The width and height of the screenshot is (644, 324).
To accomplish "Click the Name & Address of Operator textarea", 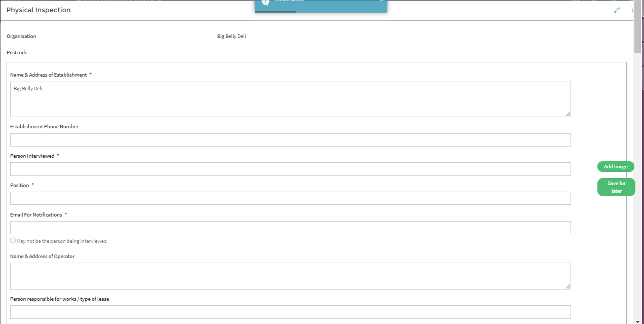I will 290,276.
